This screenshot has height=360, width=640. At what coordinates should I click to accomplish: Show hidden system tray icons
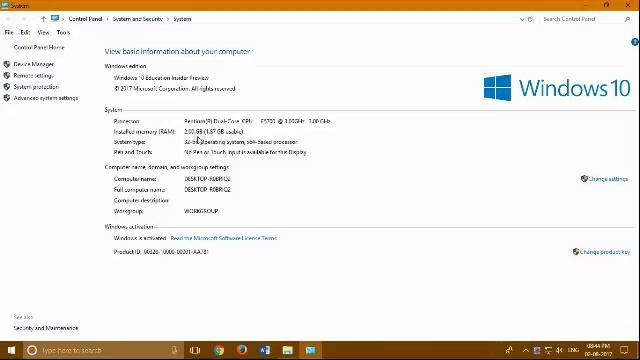click(526, 350)
